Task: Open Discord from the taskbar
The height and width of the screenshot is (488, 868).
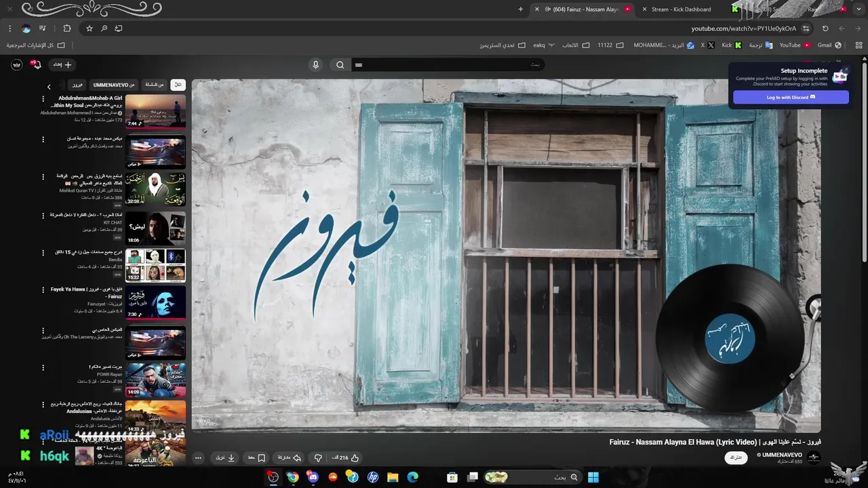Action: (313, 477)
